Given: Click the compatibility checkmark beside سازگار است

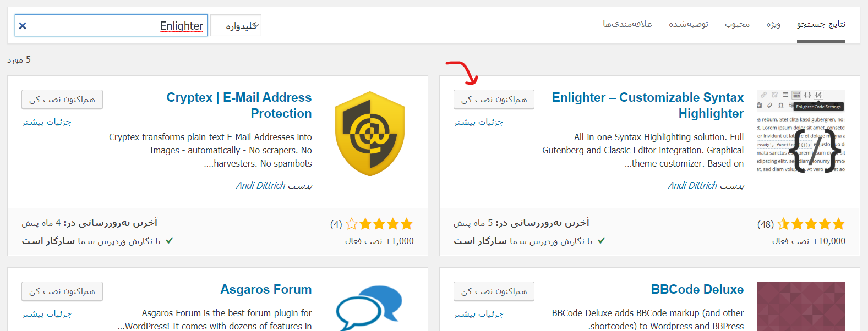Looking at the screenshot, I should tap(603, 240).
